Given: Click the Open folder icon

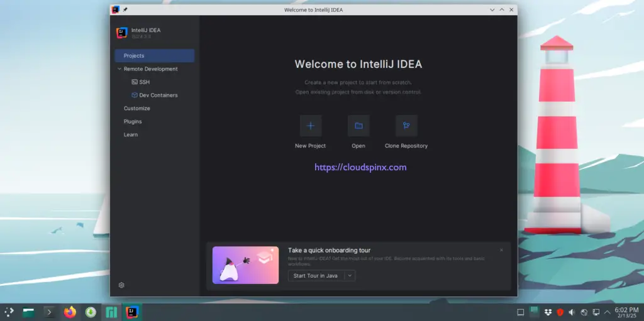Looking at the screenshot, I should (x=358, y=126).
